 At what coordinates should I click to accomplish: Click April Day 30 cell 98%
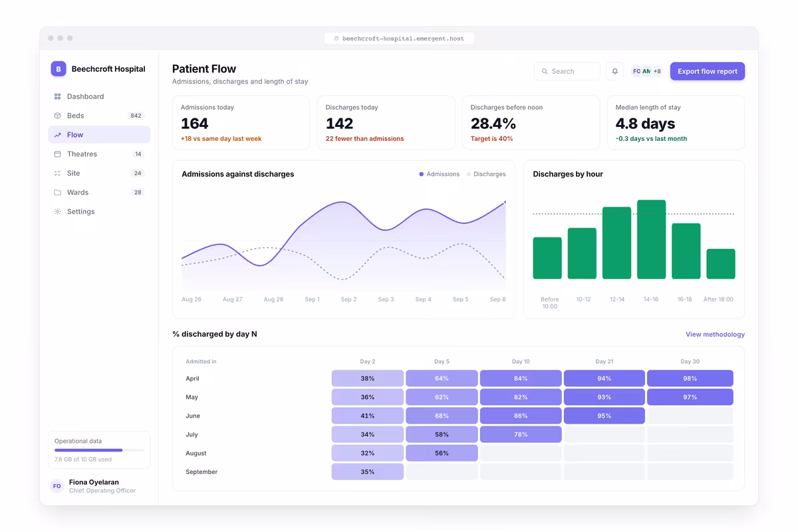(x=690, y=378)
